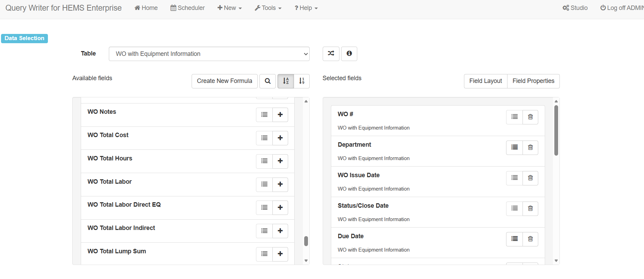Add WO Total Labor field with plus icon

280,184
